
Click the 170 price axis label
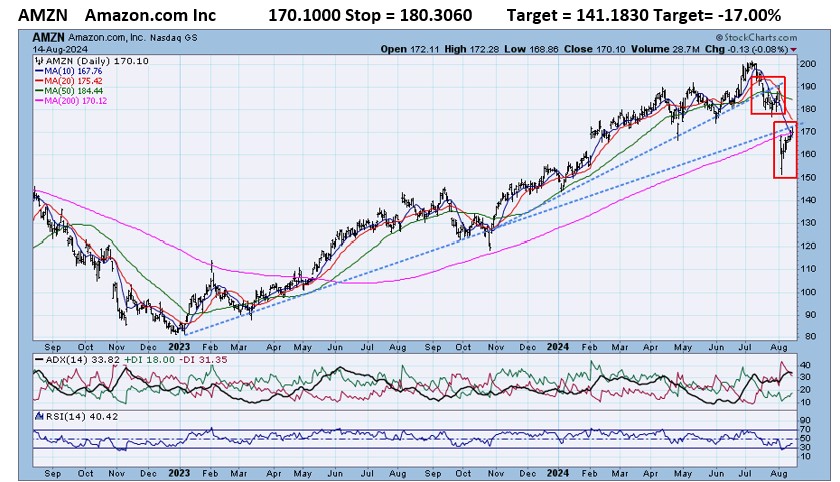809,132
